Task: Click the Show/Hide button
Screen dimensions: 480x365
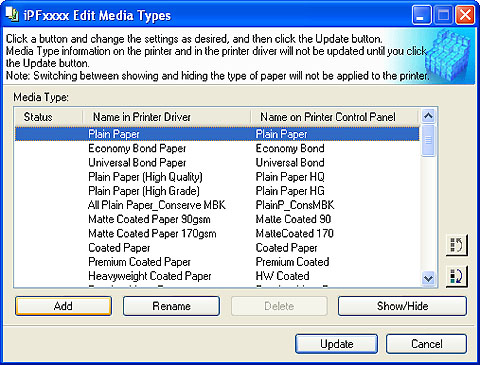Action: pos(402,306)
